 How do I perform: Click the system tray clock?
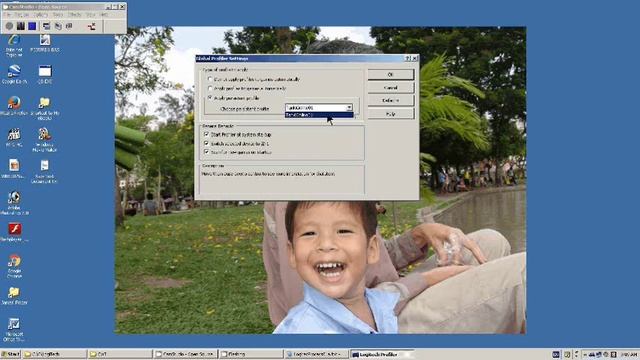pyautogui.click(x=629, y=355)
